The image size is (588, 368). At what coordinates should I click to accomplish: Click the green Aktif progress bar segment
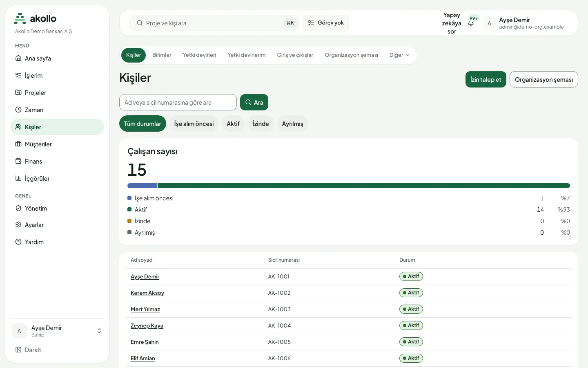[364, 186]
